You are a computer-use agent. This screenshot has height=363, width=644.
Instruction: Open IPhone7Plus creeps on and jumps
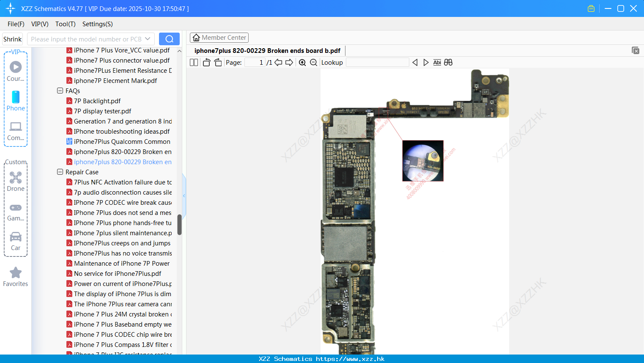[x=122, y=243]
